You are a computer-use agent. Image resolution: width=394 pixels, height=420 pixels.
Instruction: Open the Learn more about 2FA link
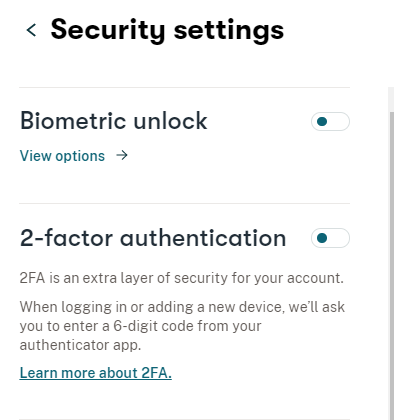(96, 373)
